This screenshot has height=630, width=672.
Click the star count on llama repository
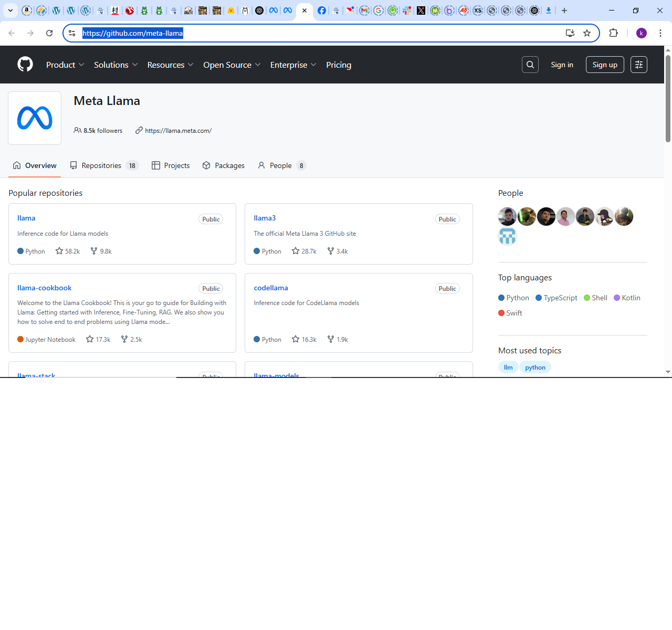[x=68, y=251]
